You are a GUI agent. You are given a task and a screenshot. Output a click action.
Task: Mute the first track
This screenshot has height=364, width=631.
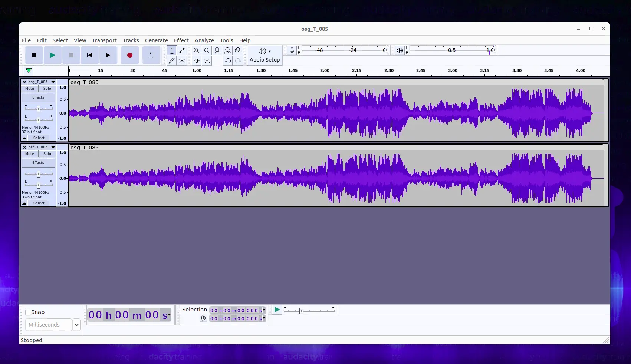coord(30,89)
